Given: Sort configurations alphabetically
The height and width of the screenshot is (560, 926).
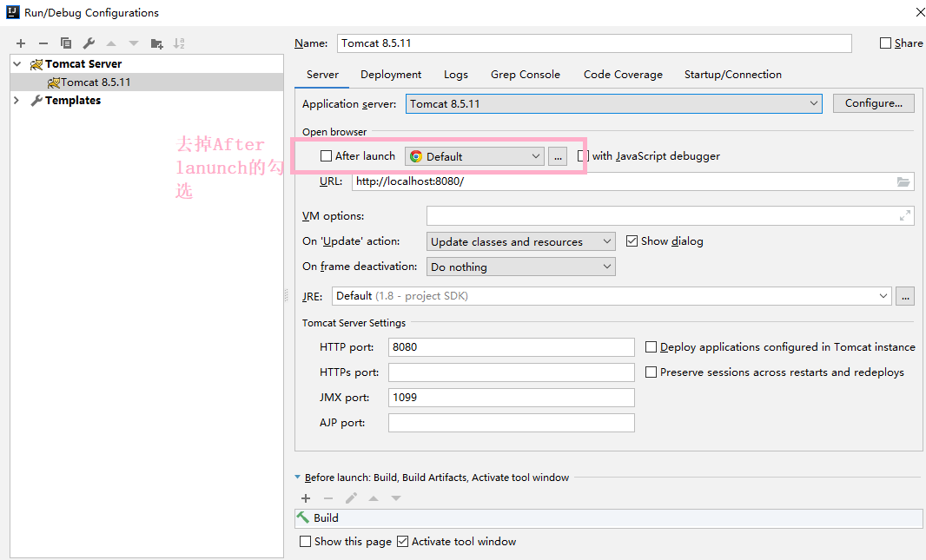Looking at the screenshot, I should [x=179, y=43].
